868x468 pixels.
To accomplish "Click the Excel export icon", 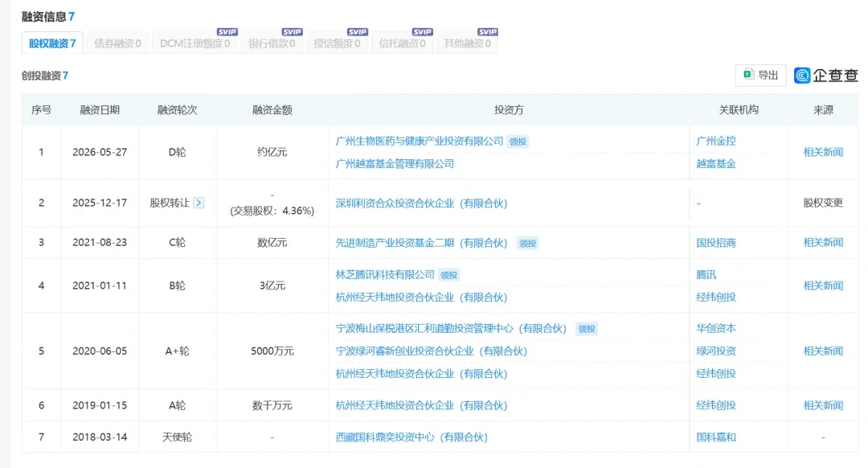I will click(x=748, y=75).
